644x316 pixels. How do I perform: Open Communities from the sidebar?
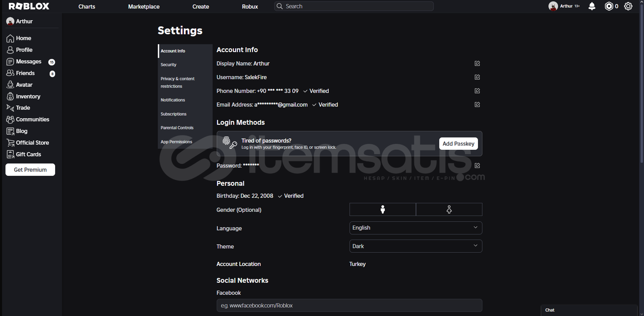(x=28, y=119)
